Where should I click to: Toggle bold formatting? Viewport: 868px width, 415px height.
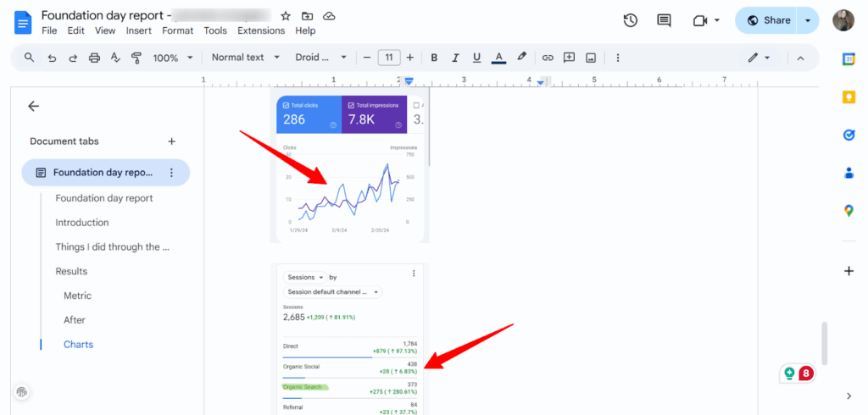[434, 58]
